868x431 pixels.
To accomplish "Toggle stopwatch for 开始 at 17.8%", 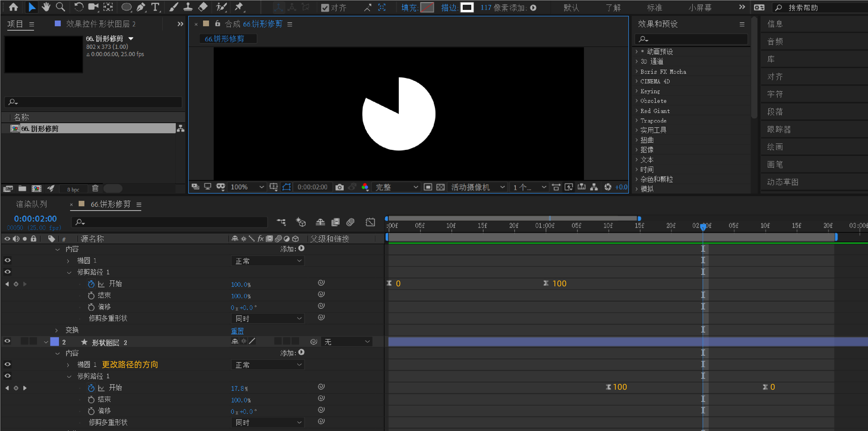I will 91,388.
